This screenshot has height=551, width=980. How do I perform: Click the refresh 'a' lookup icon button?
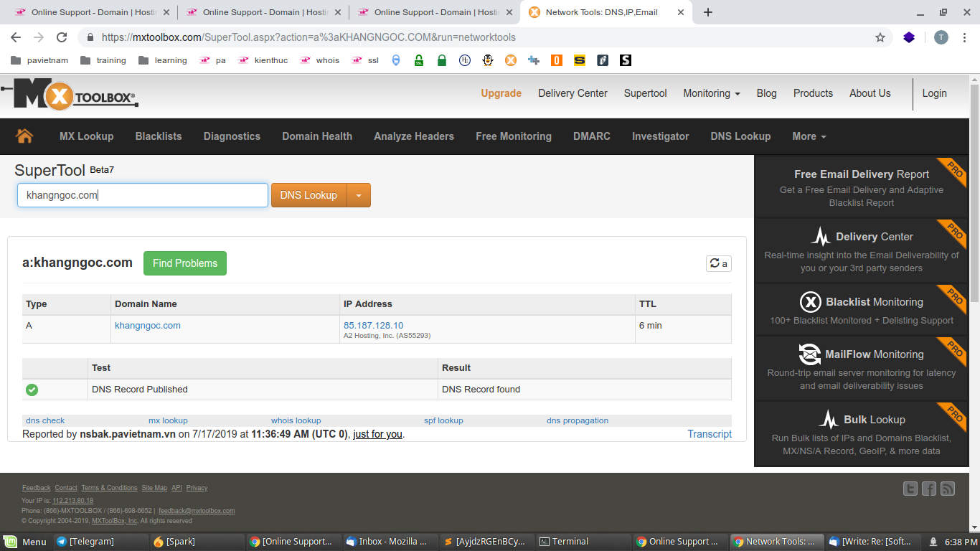click(719, 263)
